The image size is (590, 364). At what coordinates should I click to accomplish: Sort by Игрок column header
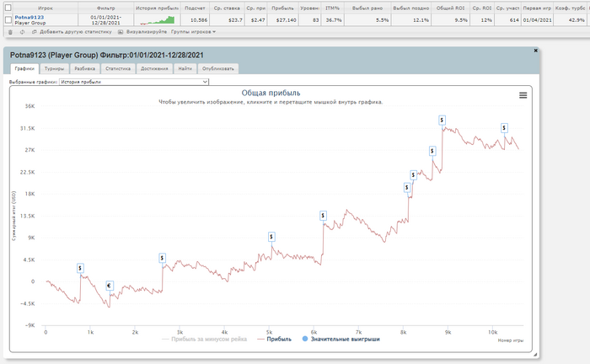[46, 8]
